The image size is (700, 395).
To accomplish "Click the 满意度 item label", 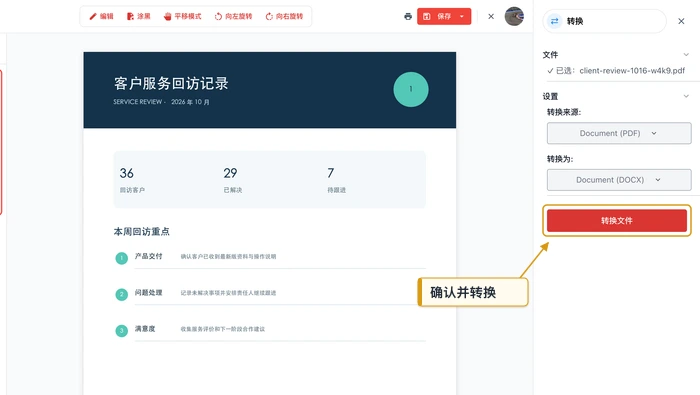I will coord(145,329).
